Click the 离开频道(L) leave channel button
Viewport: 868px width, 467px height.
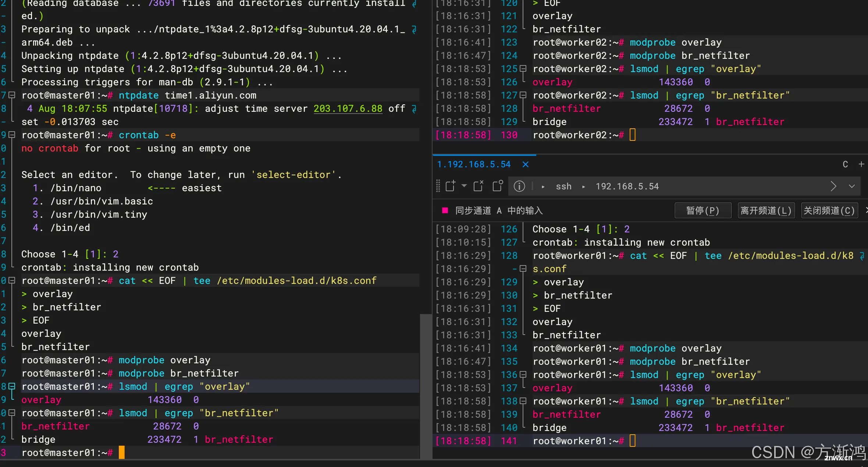[766, 210]
